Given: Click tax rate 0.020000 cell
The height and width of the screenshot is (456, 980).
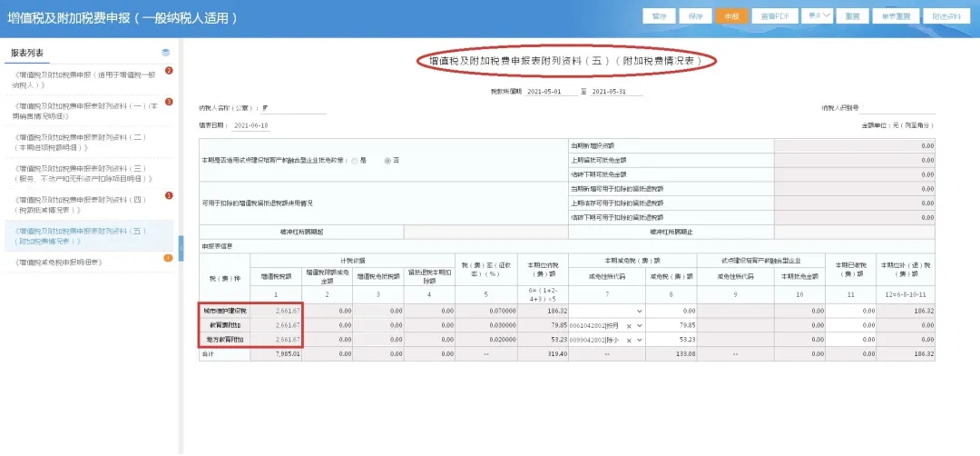Looking at the screenshot, I should (x=486, y=341).
